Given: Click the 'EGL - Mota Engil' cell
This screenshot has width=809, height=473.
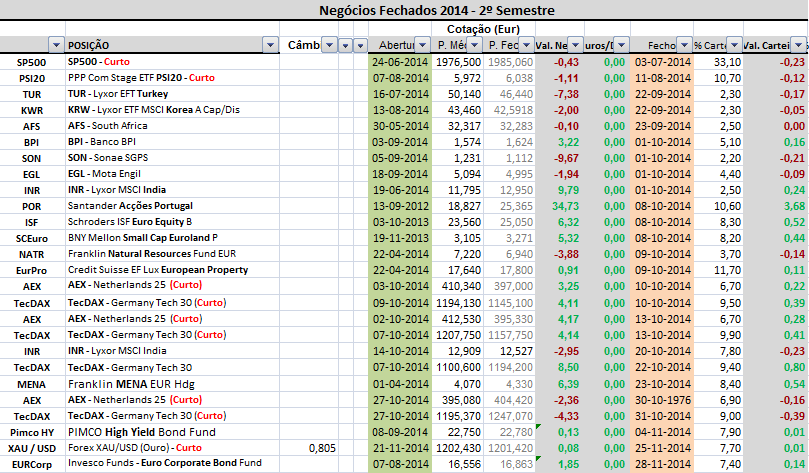Looking at the screenshot, I should (x=172, y=174).
